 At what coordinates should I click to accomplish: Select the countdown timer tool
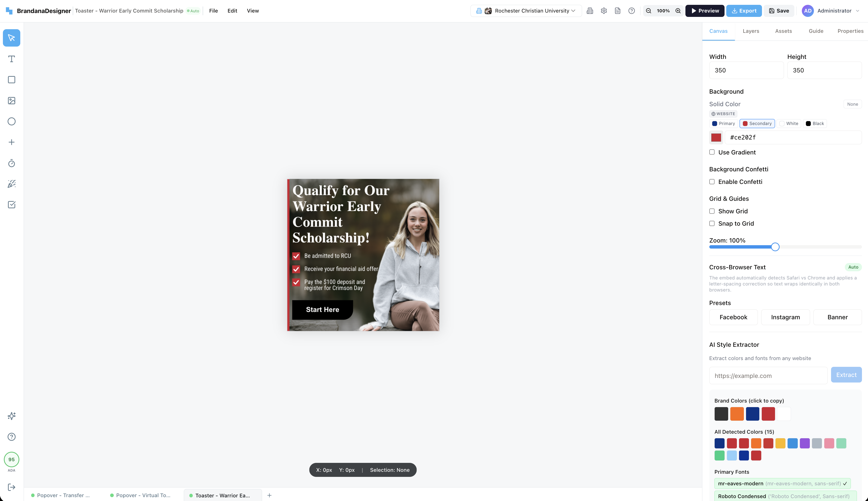(x=11, y=163)
